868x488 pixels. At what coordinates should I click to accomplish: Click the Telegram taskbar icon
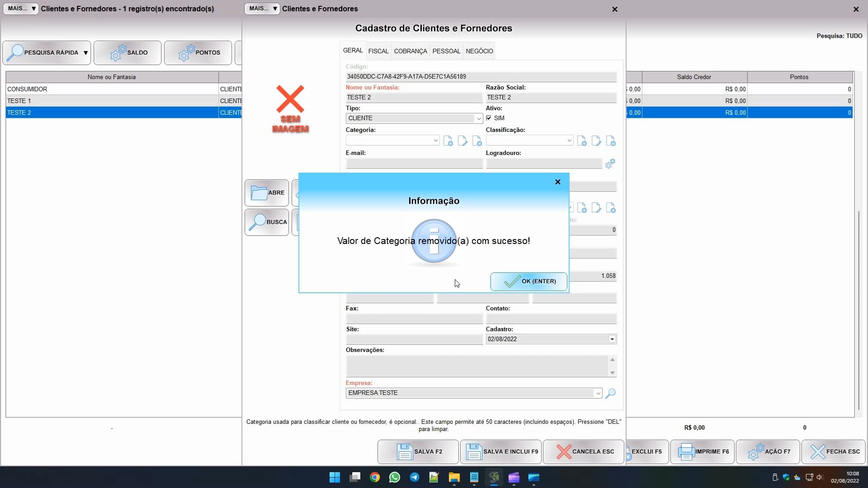[x=414, y=478]
